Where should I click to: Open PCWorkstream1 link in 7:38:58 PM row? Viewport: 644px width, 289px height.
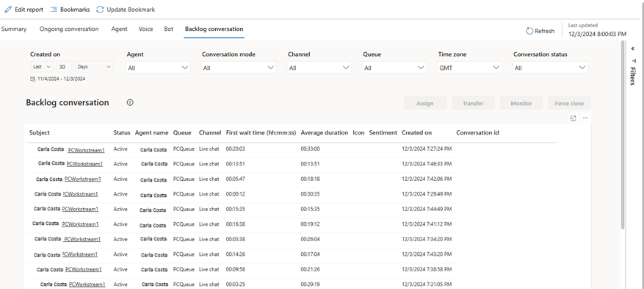(x=84, y=270)
